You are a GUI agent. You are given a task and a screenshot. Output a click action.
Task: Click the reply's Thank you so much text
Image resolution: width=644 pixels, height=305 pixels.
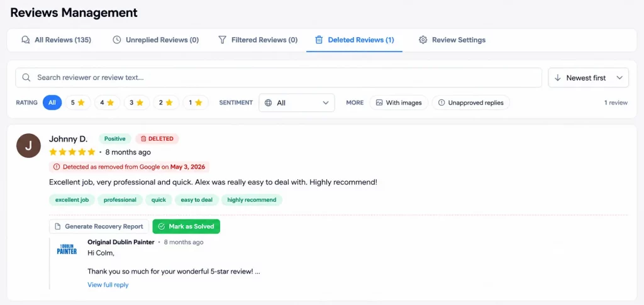174,272
